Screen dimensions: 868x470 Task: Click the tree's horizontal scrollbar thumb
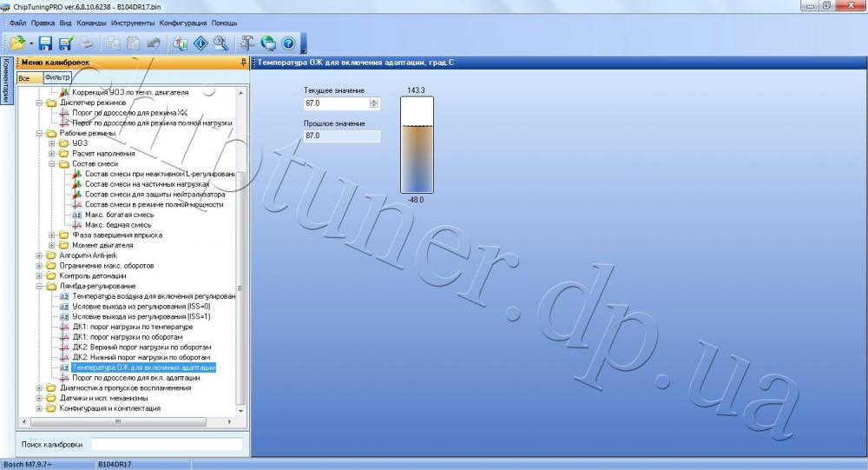click(118, 421)
